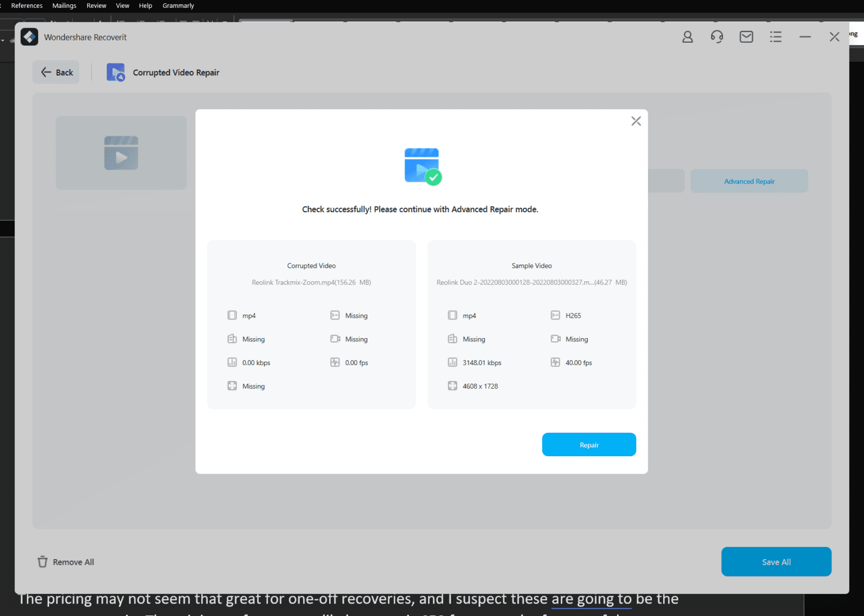Select the video thumbnail placeholder
The image size is (864, 616).
pos(121,152)
